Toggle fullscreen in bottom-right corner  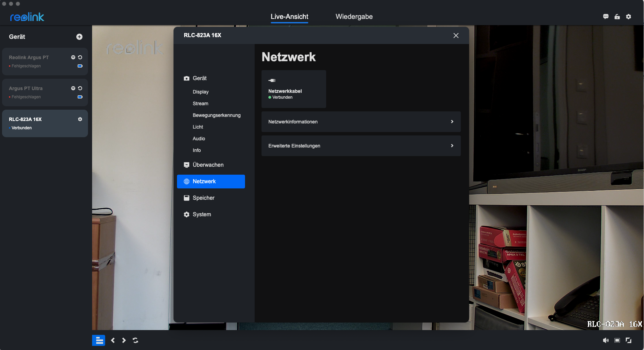pos(629,340)
